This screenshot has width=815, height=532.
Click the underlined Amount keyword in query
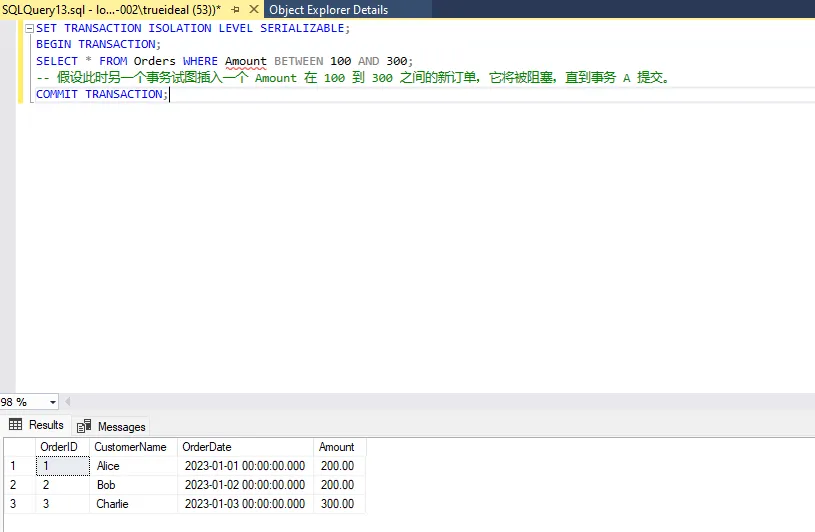click(245, 61)
